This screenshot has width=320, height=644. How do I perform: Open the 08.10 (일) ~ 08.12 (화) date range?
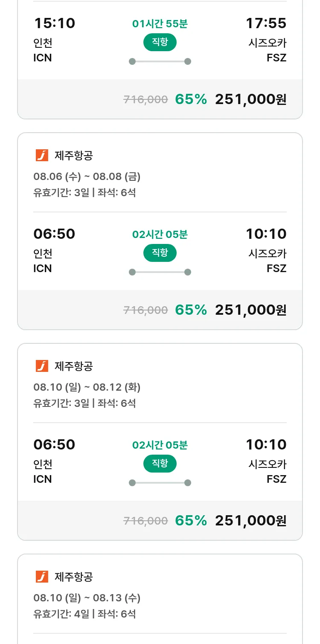point(87,387)
